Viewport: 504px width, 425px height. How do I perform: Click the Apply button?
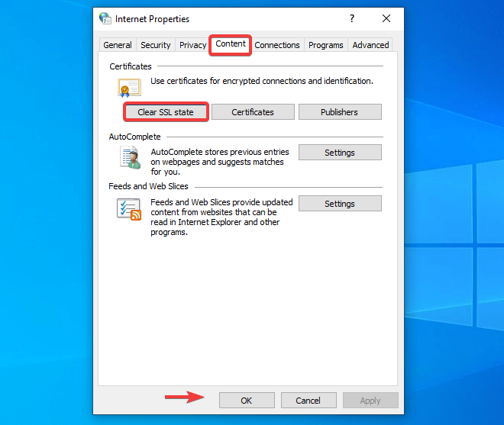click(x=370, y=401)
